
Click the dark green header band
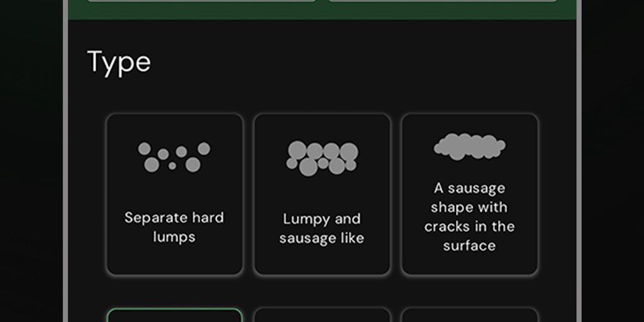click(x=322, y=11)
